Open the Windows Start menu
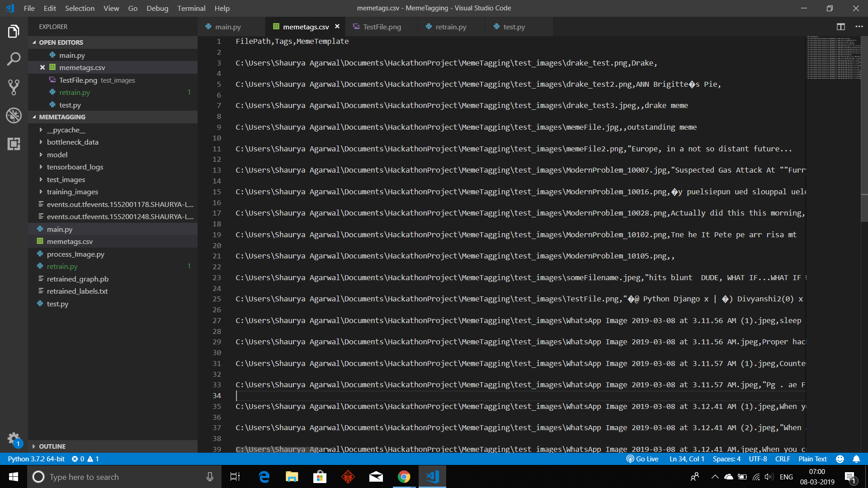This screenshot has width=868, height=488. tap(14, 477)
